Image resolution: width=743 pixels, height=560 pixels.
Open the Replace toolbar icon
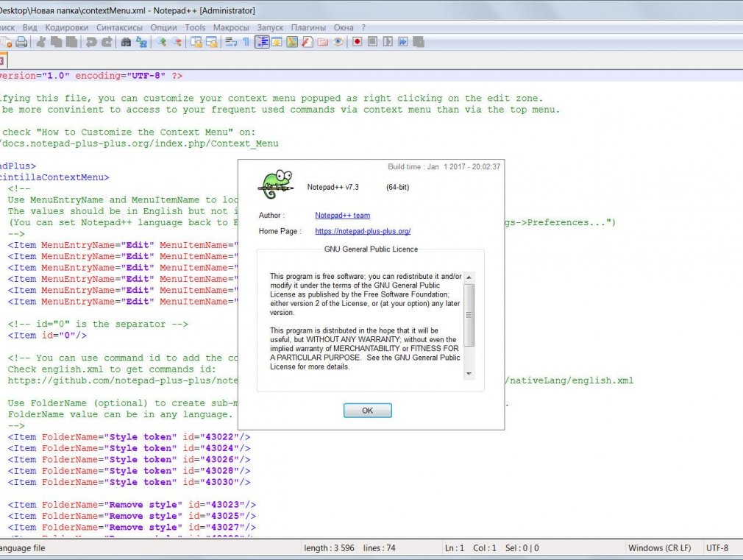[141, 42]
